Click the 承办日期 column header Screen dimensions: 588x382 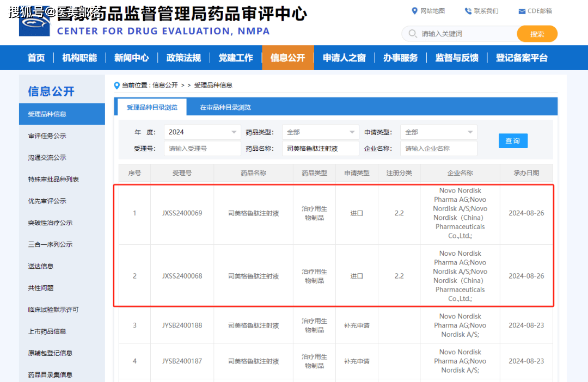(x=526, y=173)
